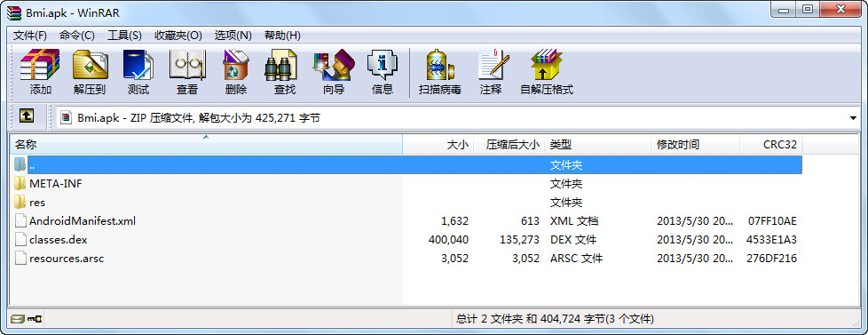This screenshot has height=335, width=868.
Task: Click the res folder icon
Action: [x=20, y=202]
